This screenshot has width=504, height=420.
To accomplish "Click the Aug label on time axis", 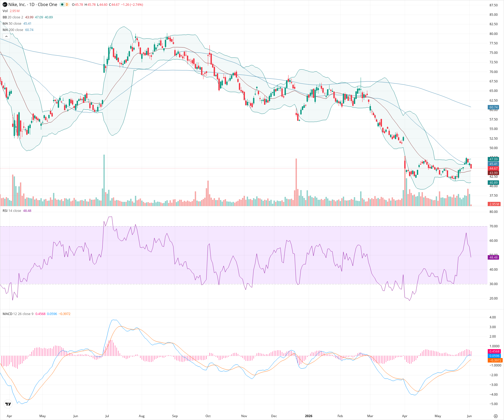I will [x=141, y=416].
